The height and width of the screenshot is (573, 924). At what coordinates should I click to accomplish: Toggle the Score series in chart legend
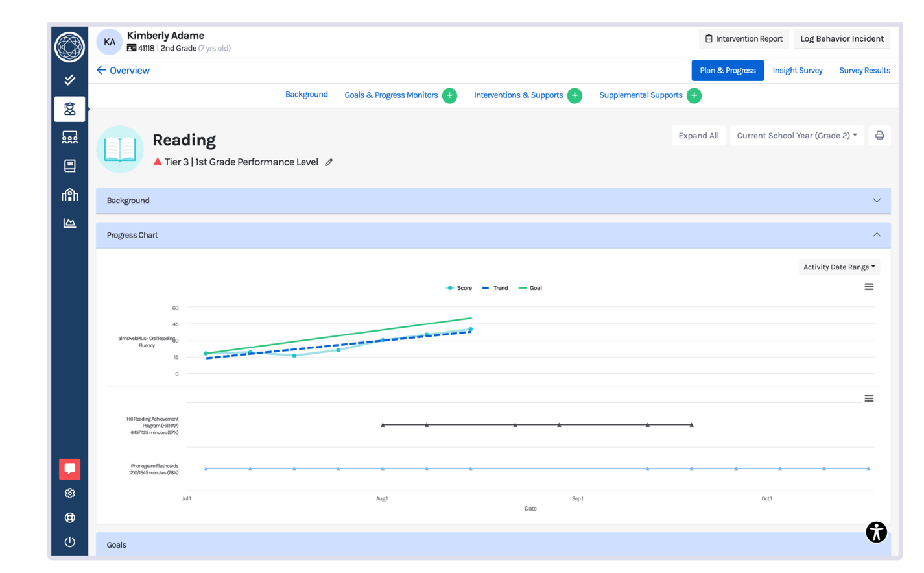click(x=459, y=288)
